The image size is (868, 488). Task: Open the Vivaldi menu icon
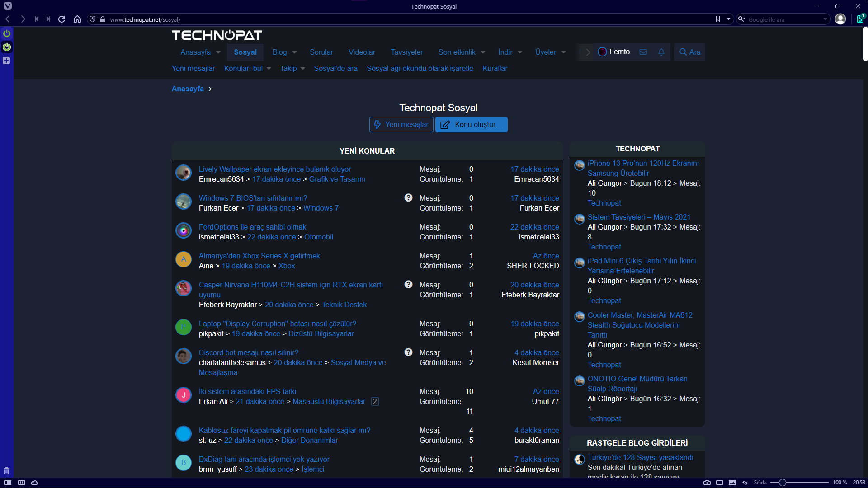[7, 6]
